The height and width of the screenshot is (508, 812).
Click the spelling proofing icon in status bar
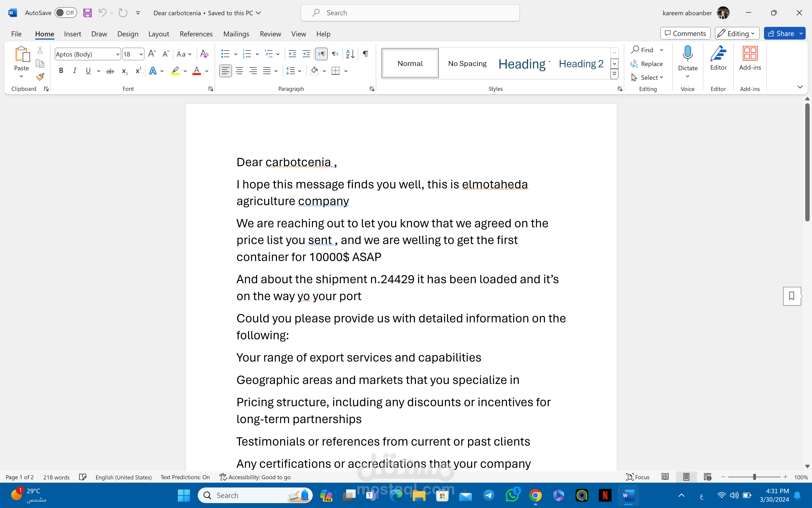[82, 477]
